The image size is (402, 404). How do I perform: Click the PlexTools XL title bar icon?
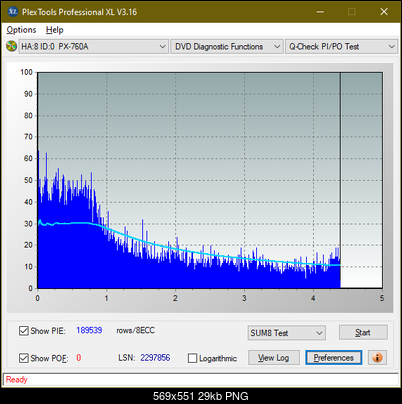pos(12,12)
